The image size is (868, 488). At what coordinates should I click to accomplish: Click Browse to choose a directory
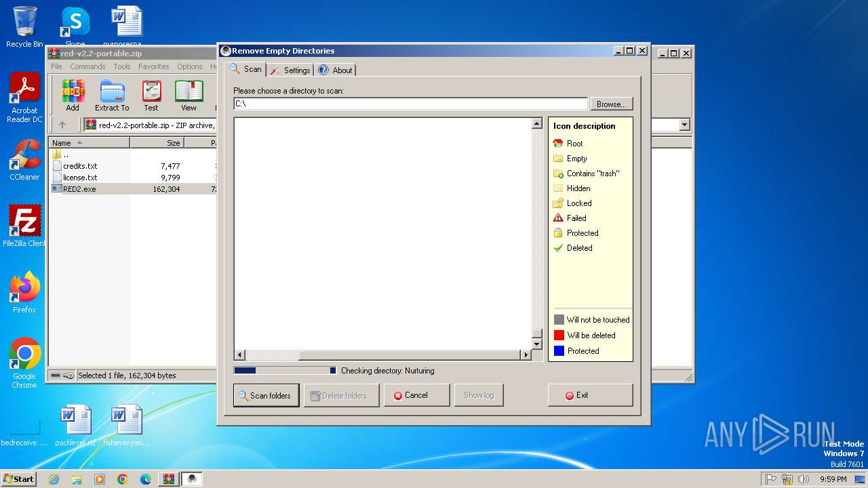click(612, 104)
